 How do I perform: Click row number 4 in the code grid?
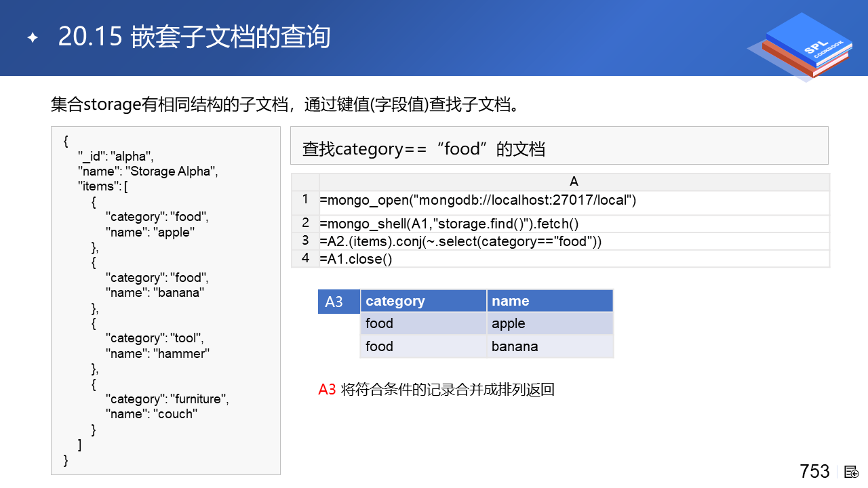(x=305, y=258)
